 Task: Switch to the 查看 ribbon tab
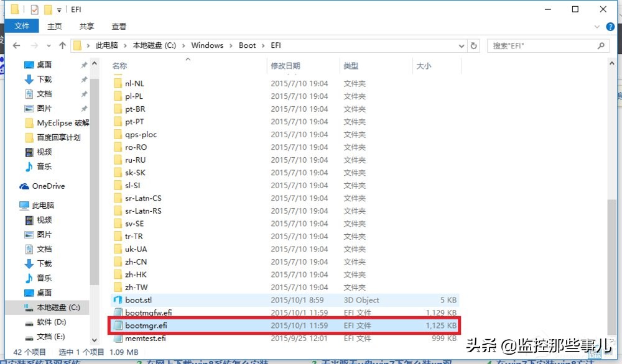(118, 26)
